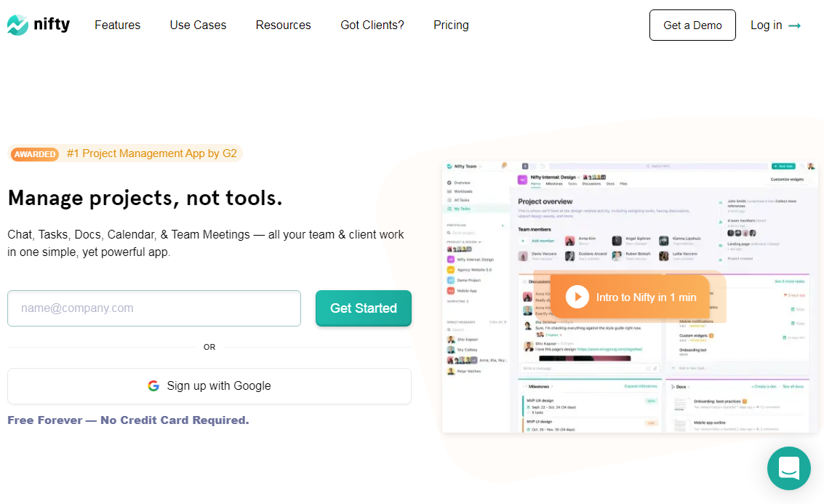
Task: Click the Manage projects, not tools heading
Action: click(x=145, y=198)
